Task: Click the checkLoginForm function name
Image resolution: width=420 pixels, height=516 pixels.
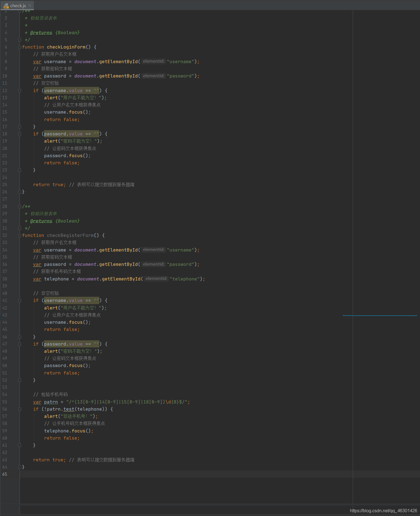Action: click(x=66, y=47)
